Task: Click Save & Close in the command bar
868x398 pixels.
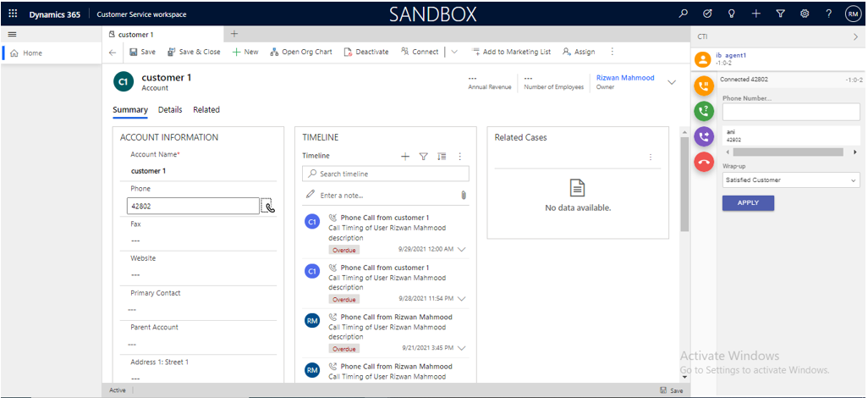Action: tap(194, 52)
